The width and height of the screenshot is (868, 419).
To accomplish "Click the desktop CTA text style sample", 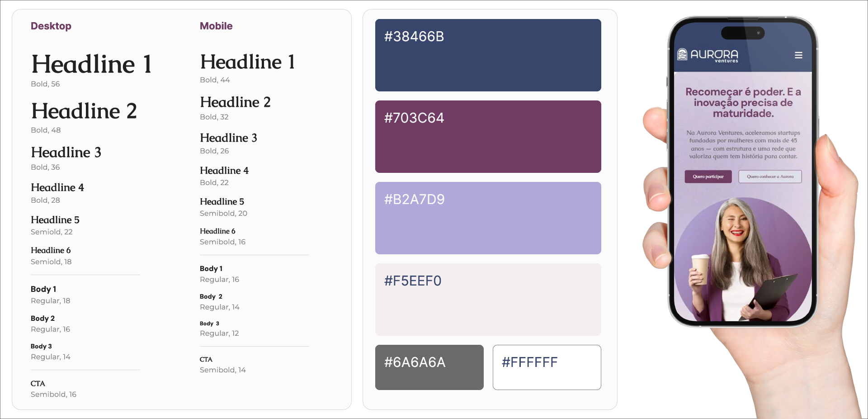I will point(38,384).
